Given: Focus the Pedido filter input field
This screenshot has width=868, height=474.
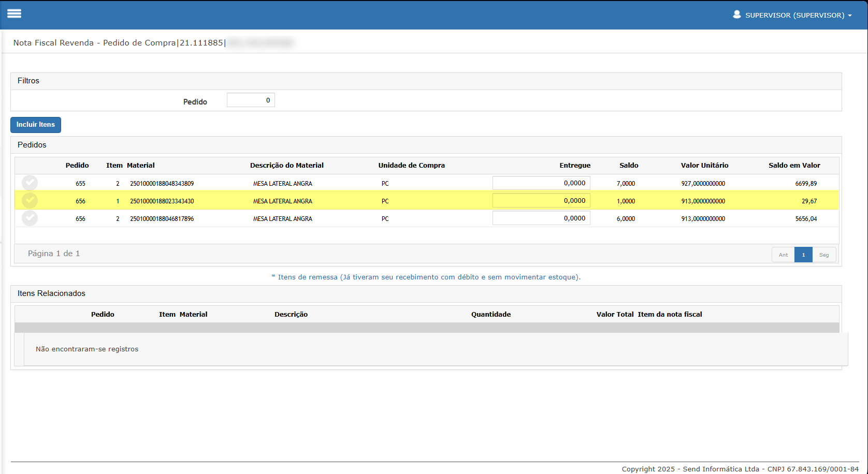Looking at the screenshot, I should pyautogui.click(x=251, y=100).
